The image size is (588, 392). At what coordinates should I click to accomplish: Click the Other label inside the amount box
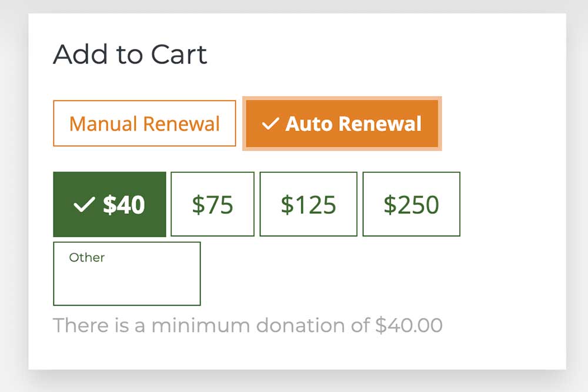point(86,257)
